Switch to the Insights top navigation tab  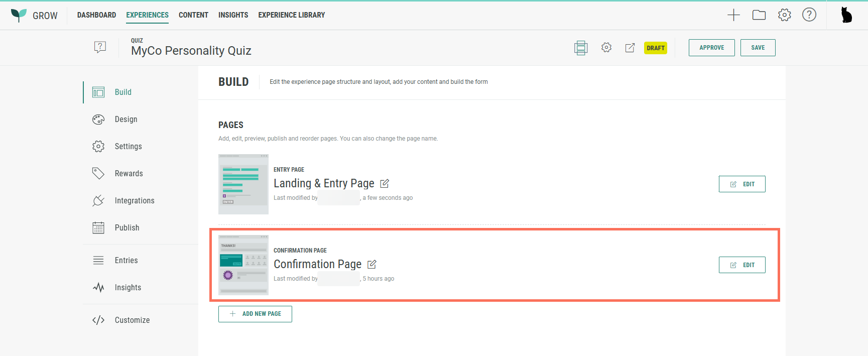tap(233, 15)
